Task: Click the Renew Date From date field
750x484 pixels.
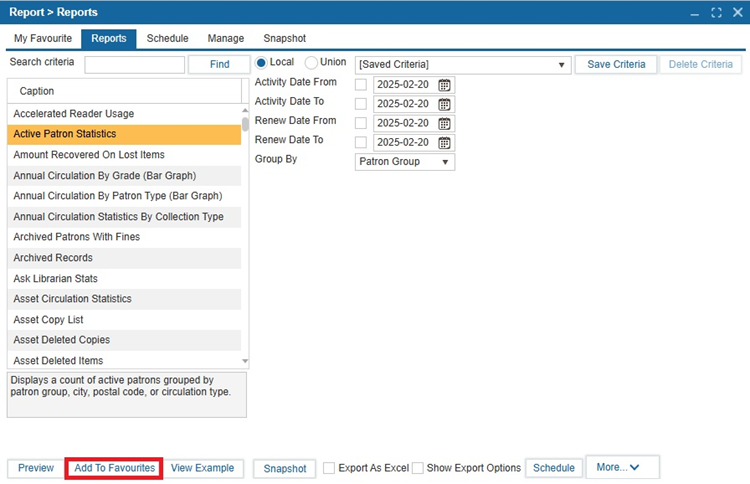Action: click(406, 123)
